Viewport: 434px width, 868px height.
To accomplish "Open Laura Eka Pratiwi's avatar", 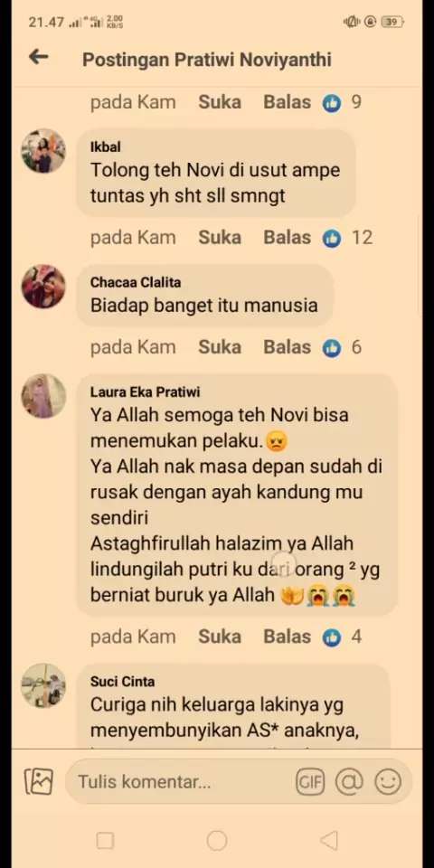I will click(x=43, y=396).
